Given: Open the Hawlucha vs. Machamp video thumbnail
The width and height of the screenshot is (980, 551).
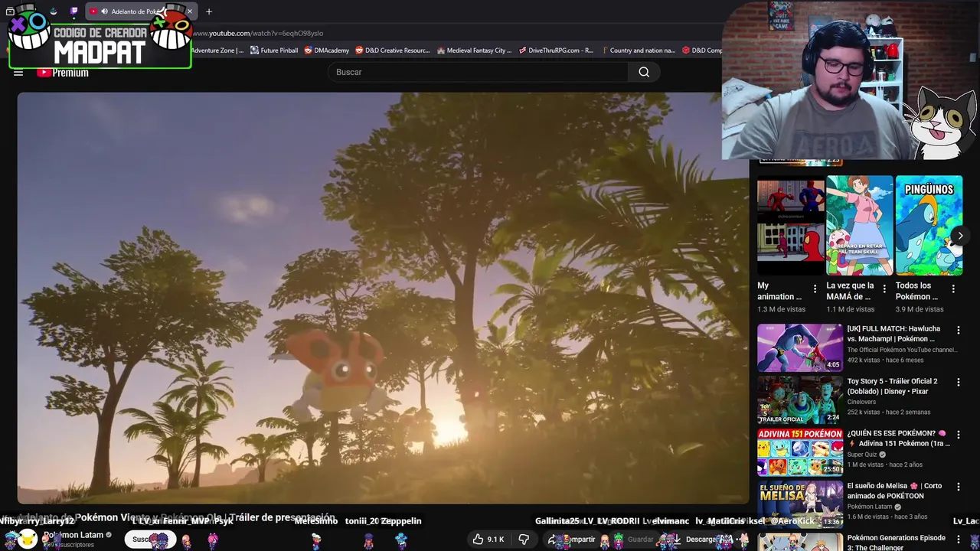Looking at the screenshot, I should click(x=800, y=347).
